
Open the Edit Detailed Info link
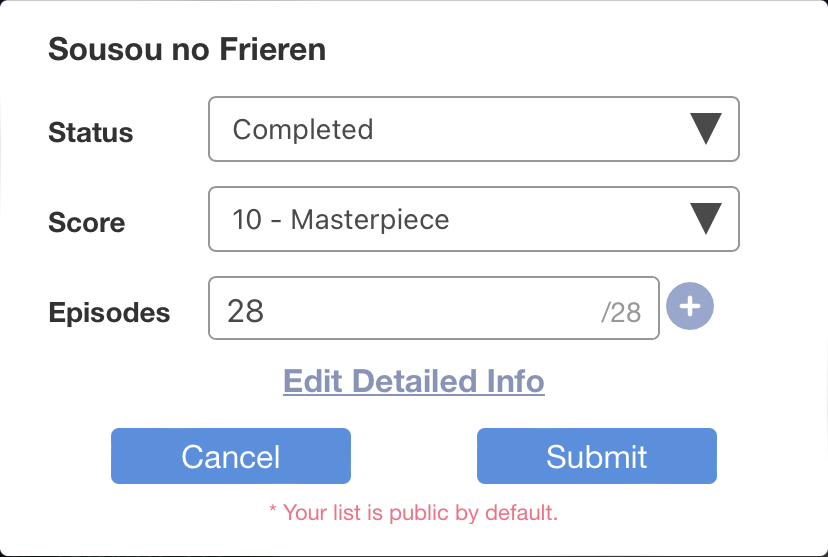(x=414, y=381)
